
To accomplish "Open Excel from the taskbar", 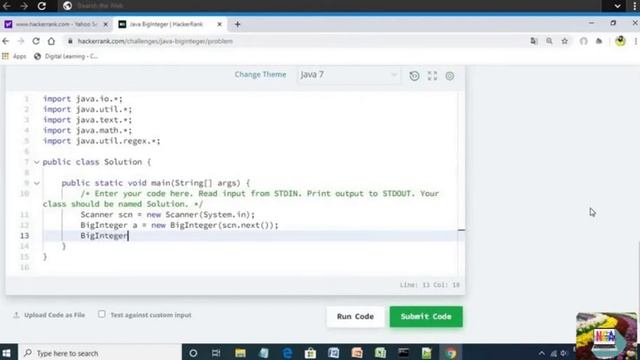I will coord(380,353).
